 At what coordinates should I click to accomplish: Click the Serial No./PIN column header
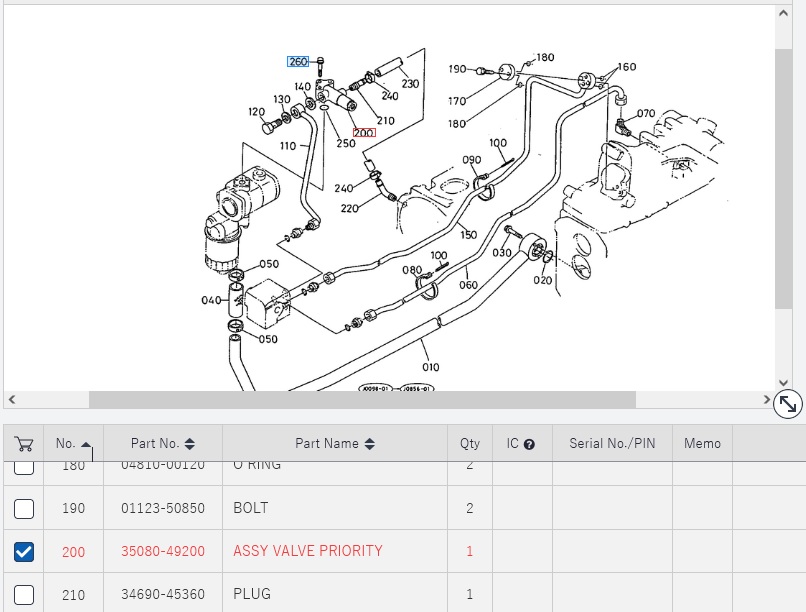(612, 444)
